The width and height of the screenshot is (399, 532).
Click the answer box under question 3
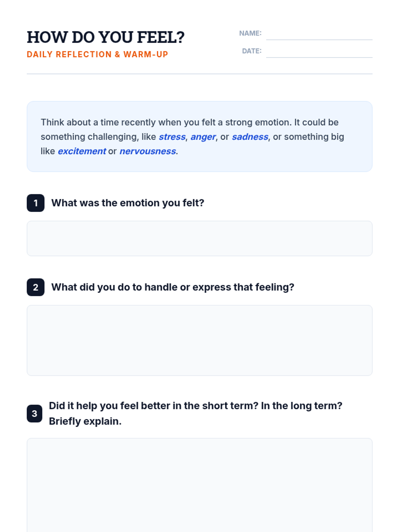(x=199, y=485)
